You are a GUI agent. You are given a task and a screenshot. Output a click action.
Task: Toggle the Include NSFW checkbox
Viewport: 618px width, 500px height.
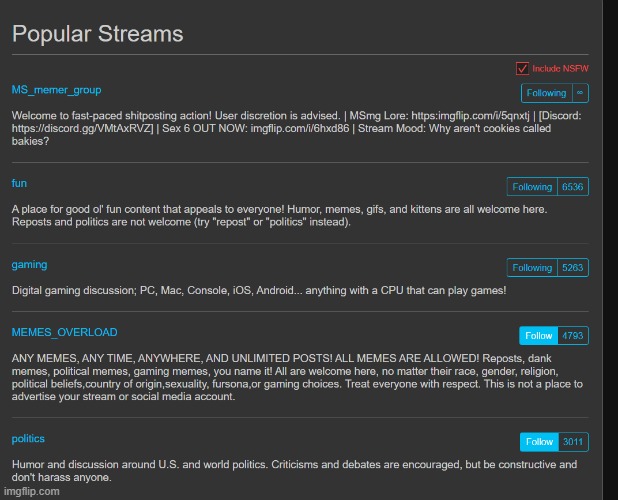click(x=522, y=68)
